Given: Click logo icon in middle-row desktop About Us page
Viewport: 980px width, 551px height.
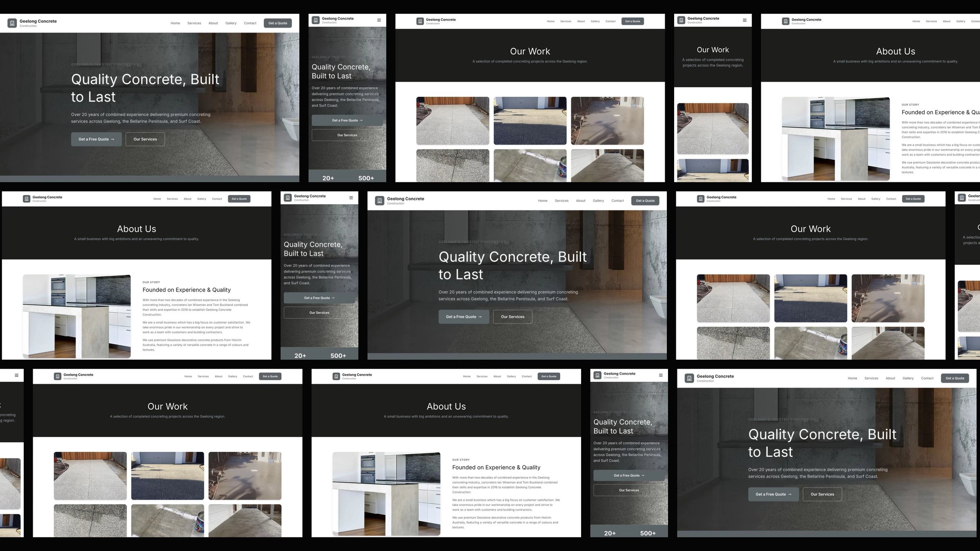Looking at the screenshot, I should click(27, 199).
